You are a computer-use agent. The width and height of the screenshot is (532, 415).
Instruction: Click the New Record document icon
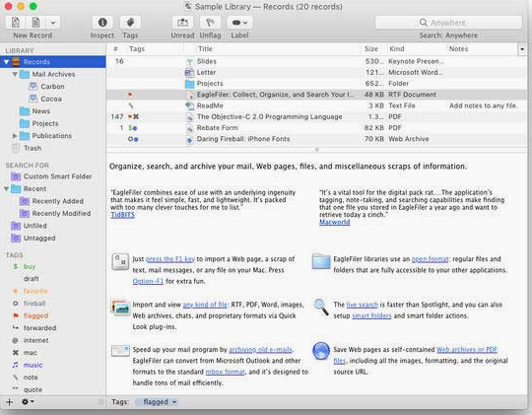pos(16,23)
